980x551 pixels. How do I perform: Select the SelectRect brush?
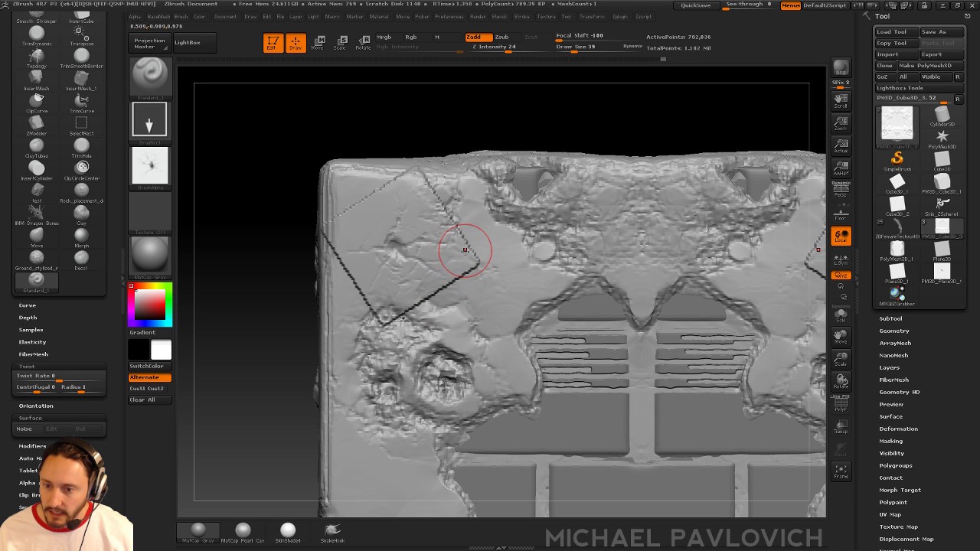click(81, 126)
